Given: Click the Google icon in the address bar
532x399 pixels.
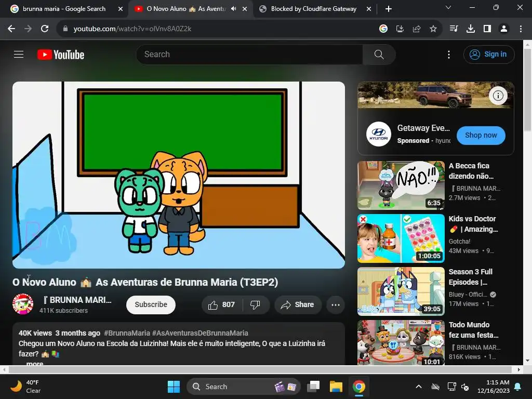Looking at the screenshot, I should (x=383, y=29).
